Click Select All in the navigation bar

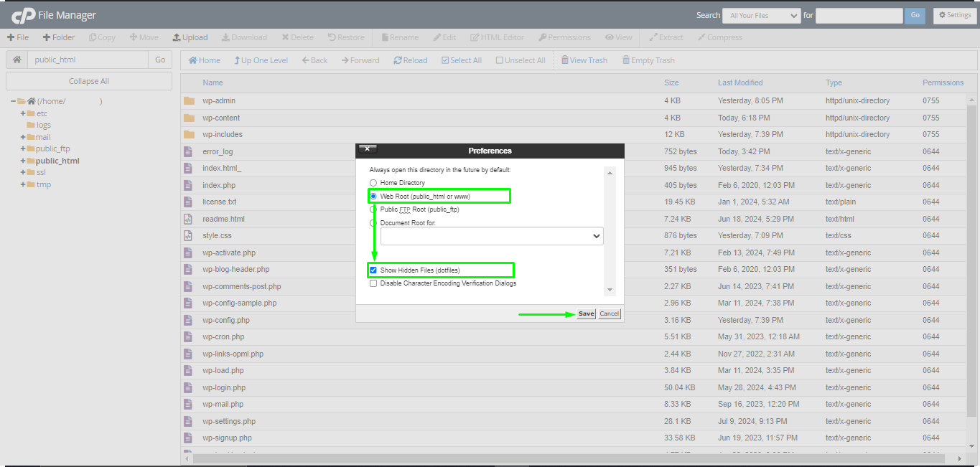(x=462, y=60)
